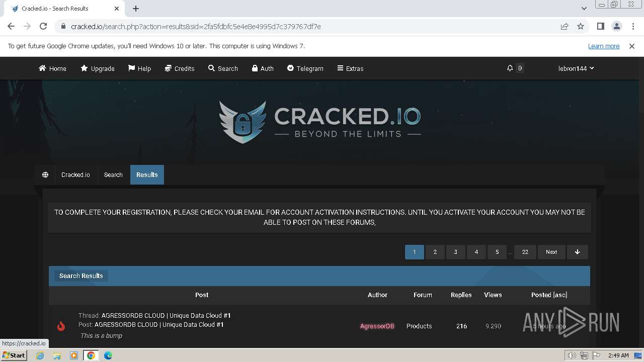Click the globe breadcrumb icon
The image size is (644, 362).
pyautogui.click(x=45, y=175)
